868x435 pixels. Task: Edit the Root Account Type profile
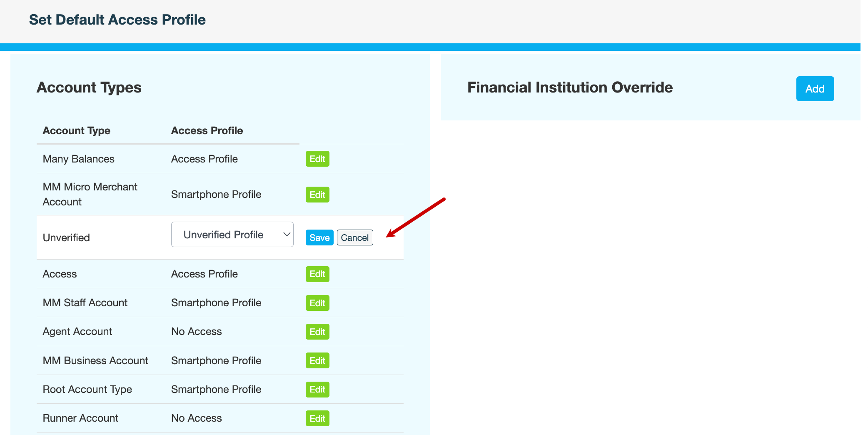tap(317, 389)
